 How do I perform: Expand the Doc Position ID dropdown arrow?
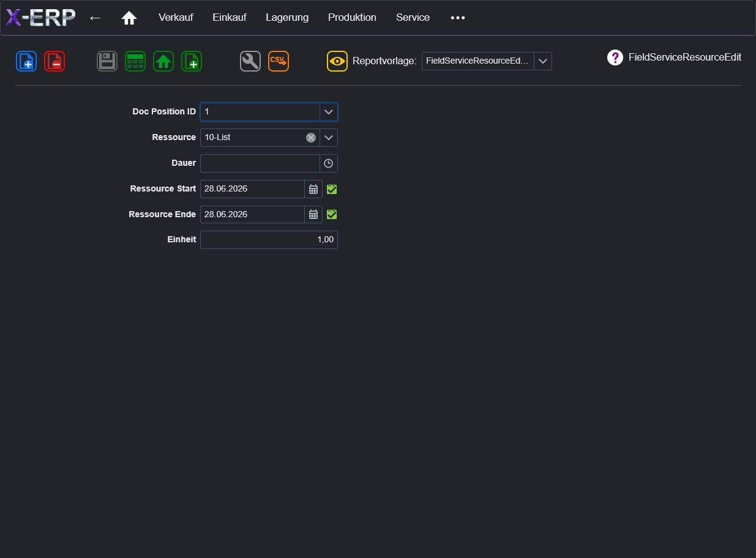[329, 112]
